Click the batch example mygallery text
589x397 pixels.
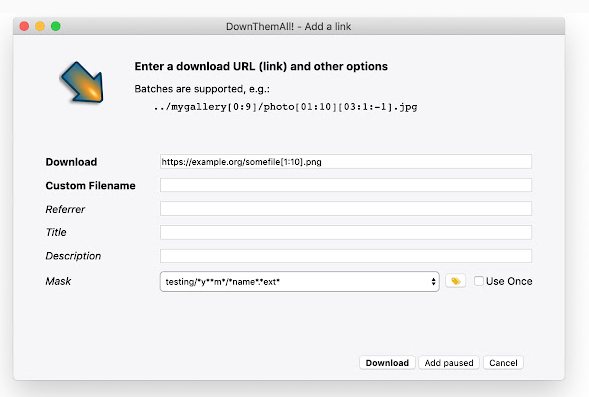click(285, 107)
